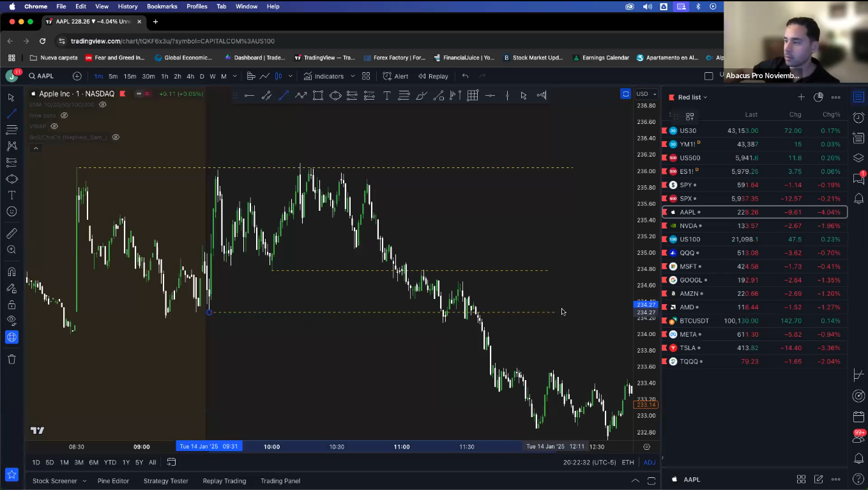Screen dimensions: 868x490
Task: Select the 15m timeframe
Action: coord(130,76)
